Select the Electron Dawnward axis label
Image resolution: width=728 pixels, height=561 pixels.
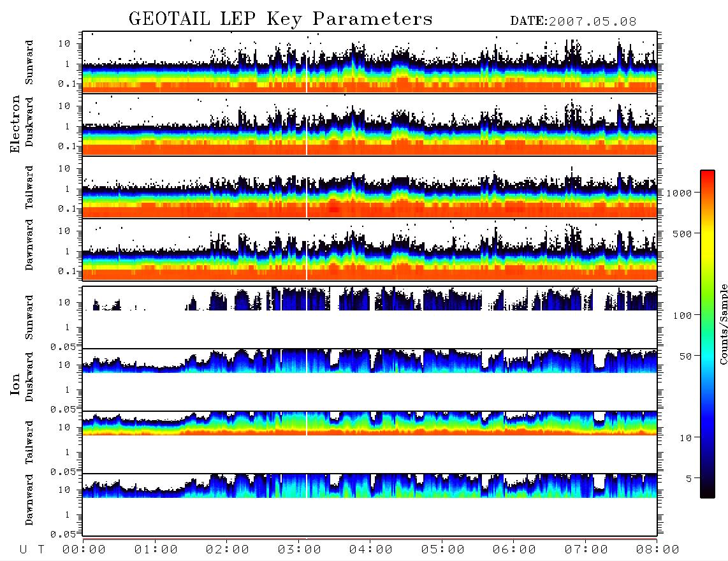tap(29, 245)
